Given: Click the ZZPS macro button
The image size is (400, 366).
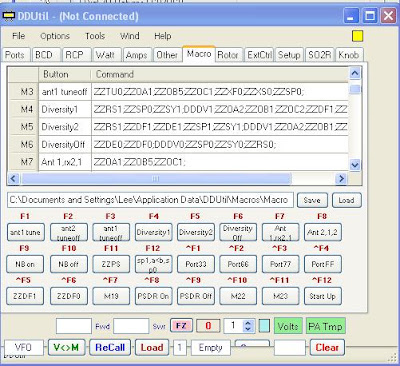Looking at the screenshot, I should [x=111, y=264].
